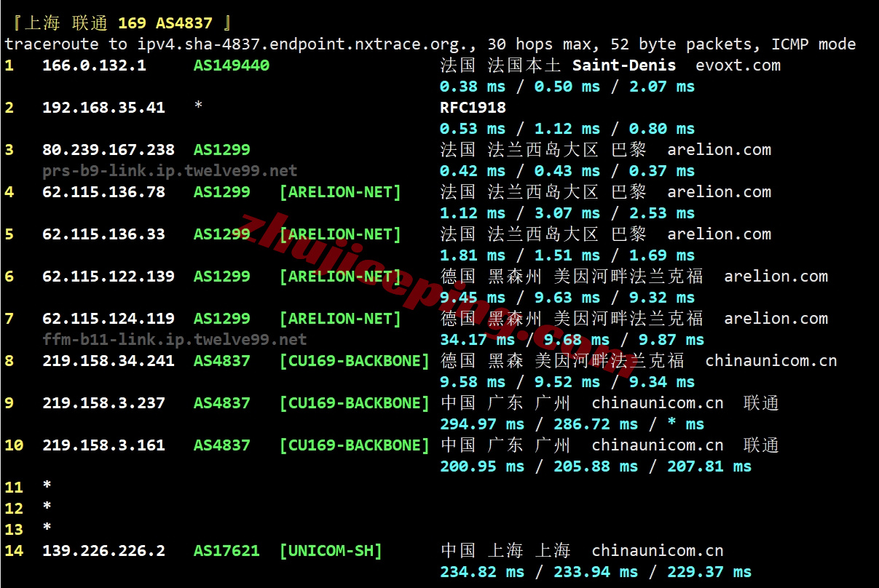Click the IP 192.168.35.41

pyautogui.click(x=103, y=108)
